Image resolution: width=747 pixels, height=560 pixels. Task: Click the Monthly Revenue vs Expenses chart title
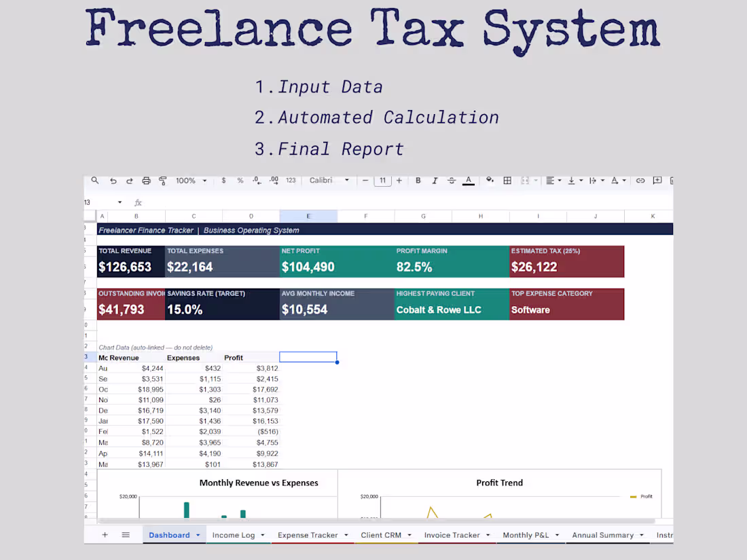point(259,483)
